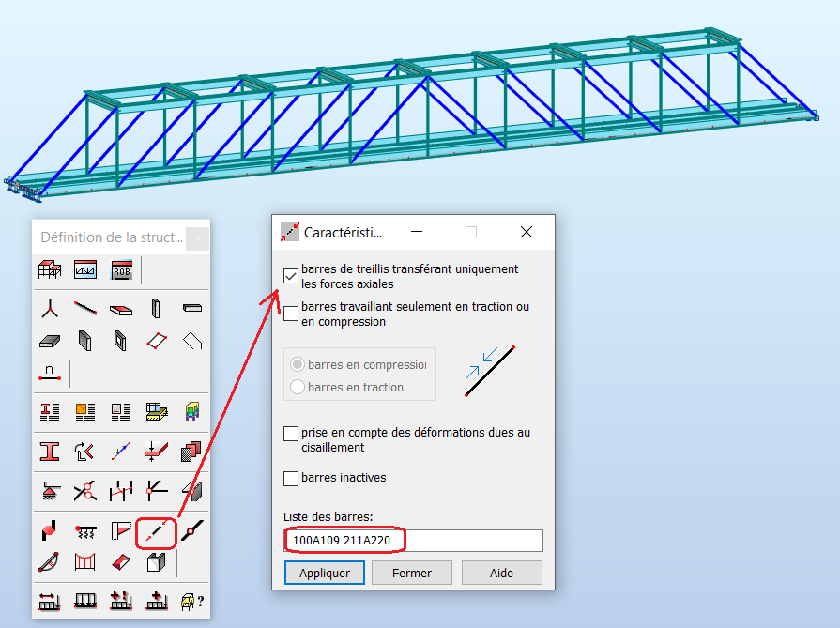The image size is (840, 628).
Task: Uncheck barres de treillis transférant les forces axiales
Action: click(292, 275)
